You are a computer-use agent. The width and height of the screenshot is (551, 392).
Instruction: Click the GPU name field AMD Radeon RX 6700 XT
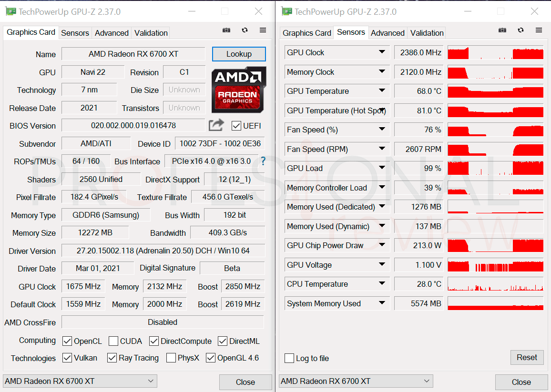coord(133,54)
